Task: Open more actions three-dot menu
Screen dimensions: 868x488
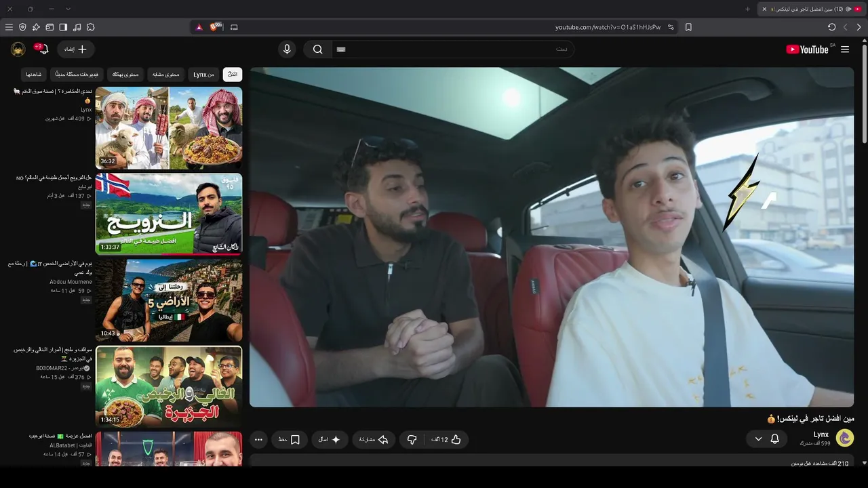Action: pyautogui.click(x=258, y=440)
